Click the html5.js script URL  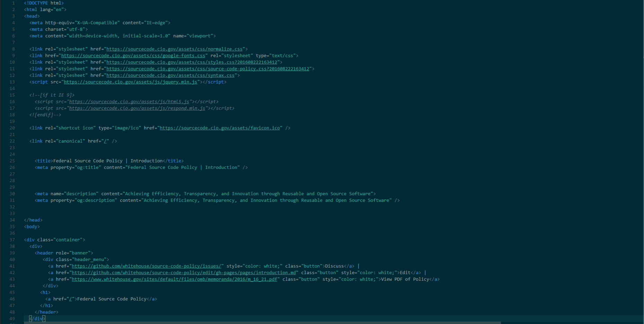coord(129,102)
